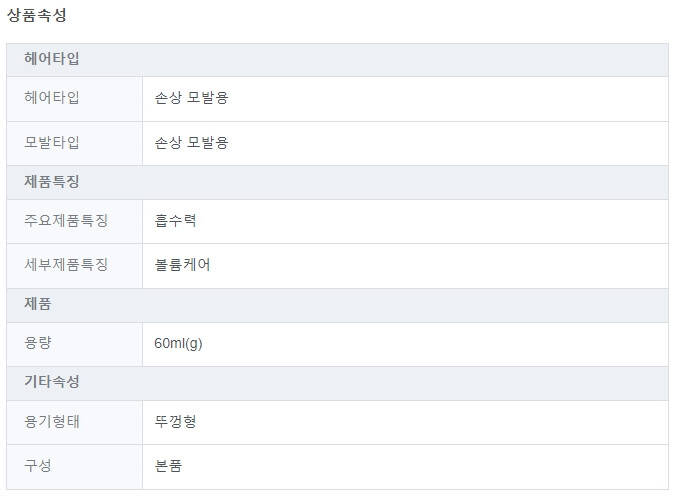Click the 헤어타입 label cell below the section header
678x496 pixels.
52,98
